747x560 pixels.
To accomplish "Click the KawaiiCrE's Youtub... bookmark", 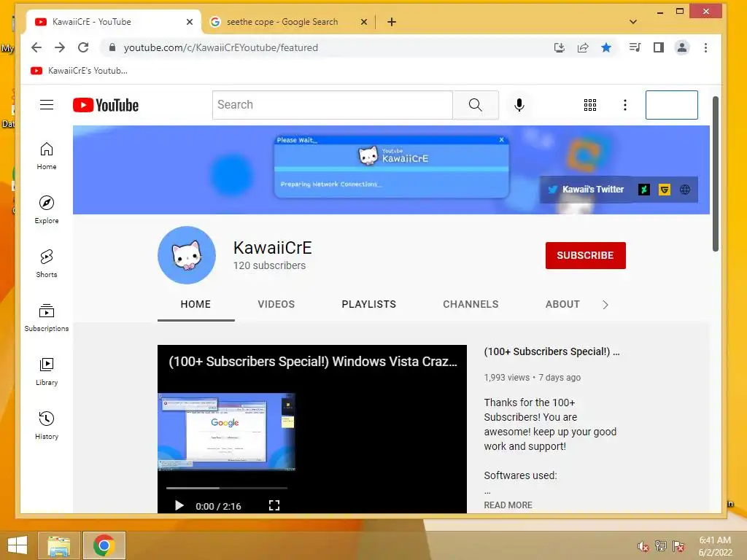I will (x=79, y=71).
